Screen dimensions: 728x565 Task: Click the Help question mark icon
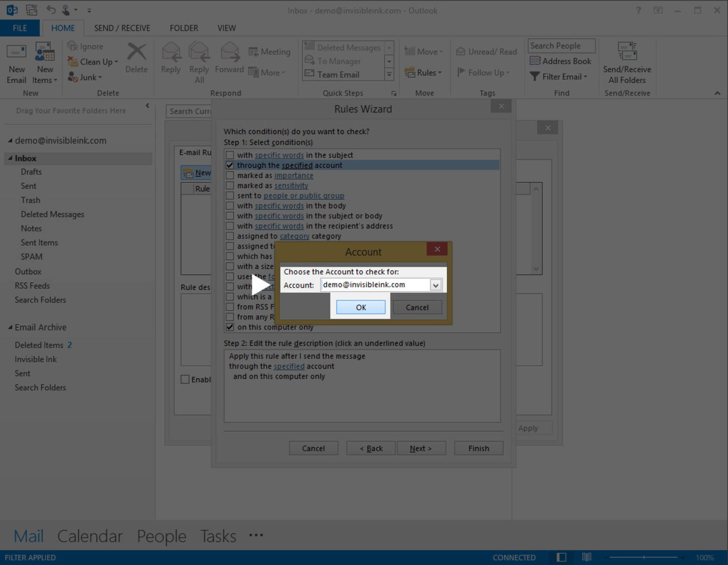[638, 10]
